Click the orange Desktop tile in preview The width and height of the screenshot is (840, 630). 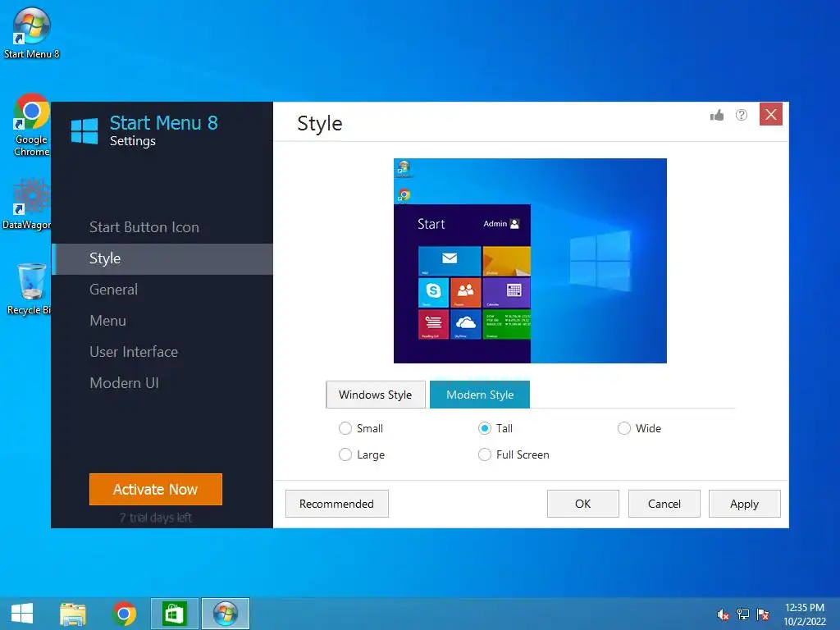[507, 262]
